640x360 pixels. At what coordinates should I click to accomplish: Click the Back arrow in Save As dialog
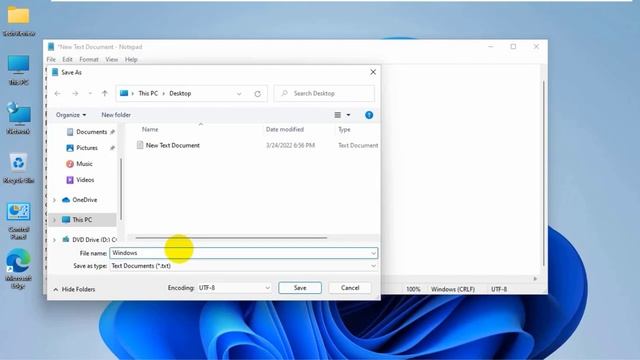58,93
